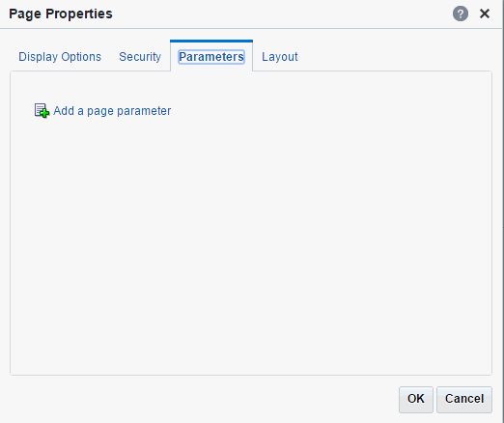Dismiss the dialog using Cancel
Screen dimensions: 504x423
point(464,399)
